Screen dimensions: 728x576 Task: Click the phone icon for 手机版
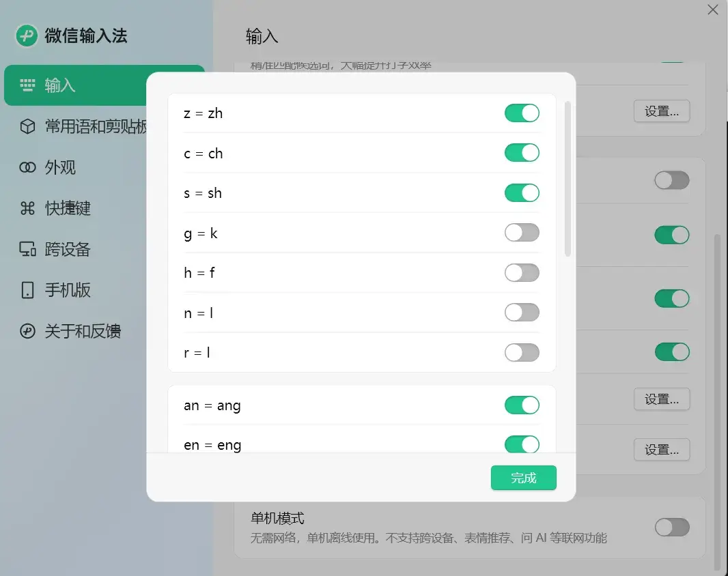point(27,289)
